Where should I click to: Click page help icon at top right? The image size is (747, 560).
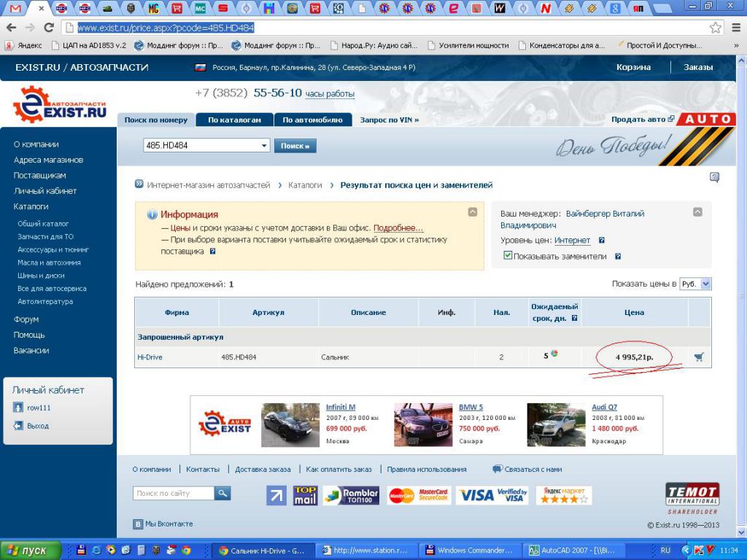[714, 178]
